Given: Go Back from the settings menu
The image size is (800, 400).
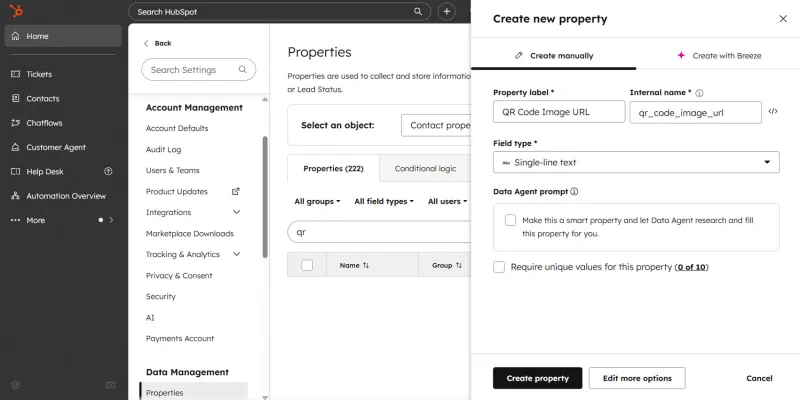Looking at the screenshot, I should click(x=157, y=43).
